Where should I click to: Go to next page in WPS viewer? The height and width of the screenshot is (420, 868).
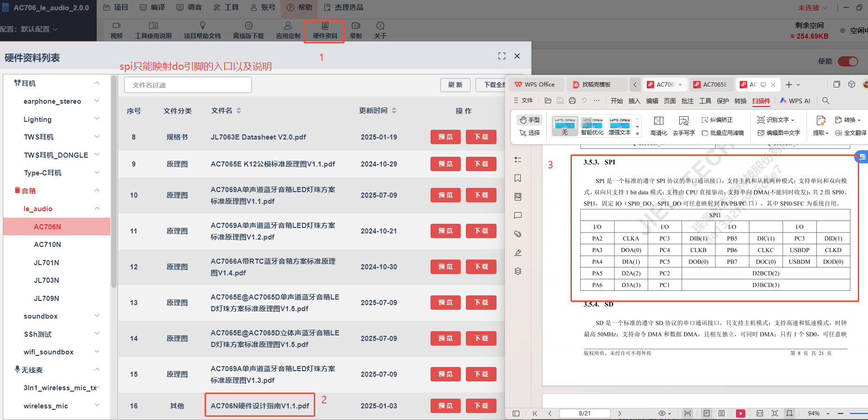pos(620,413)
